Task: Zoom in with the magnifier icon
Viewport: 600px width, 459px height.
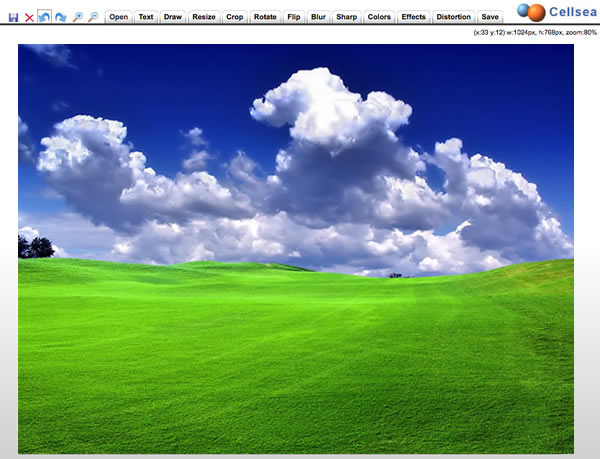Action: click(77, 17)
